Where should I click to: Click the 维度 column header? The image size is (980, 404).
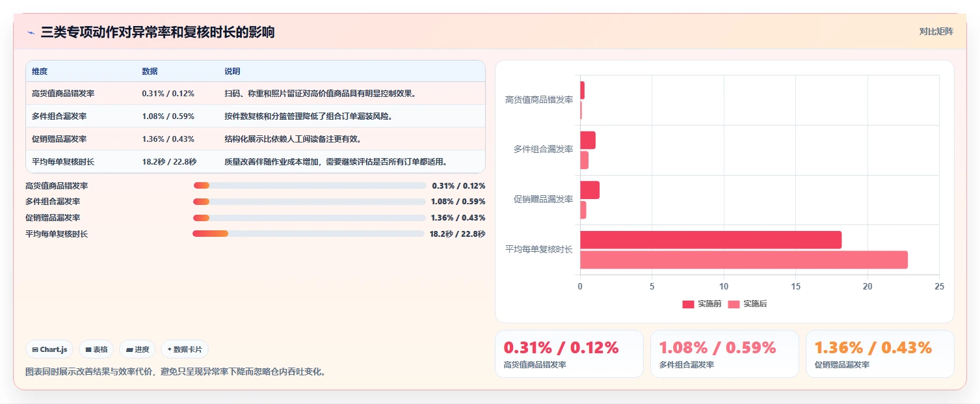click(x=40, y=72)
